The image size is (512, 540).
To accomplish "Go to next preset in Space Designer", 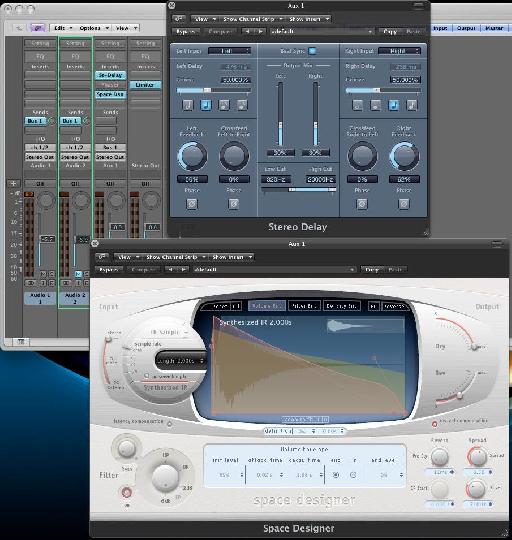I will [184, 269].
